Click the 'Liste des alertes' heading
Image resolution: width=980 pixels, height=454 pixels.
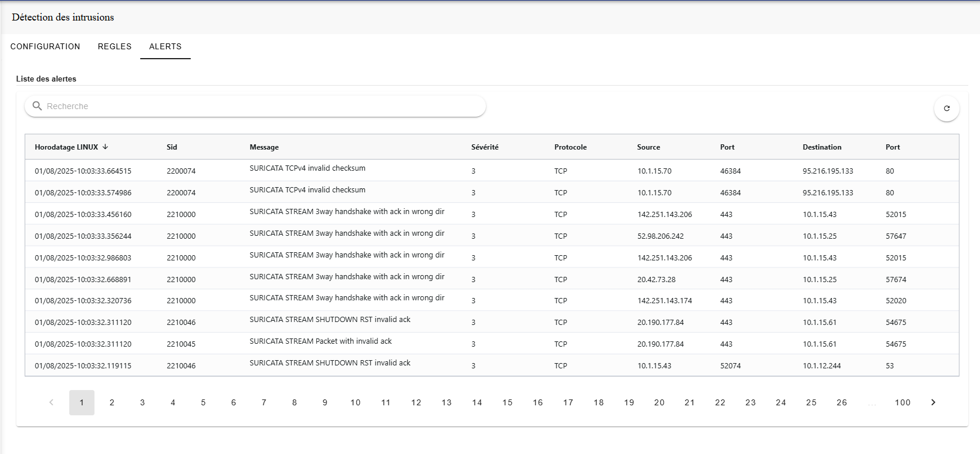(46, 79)
